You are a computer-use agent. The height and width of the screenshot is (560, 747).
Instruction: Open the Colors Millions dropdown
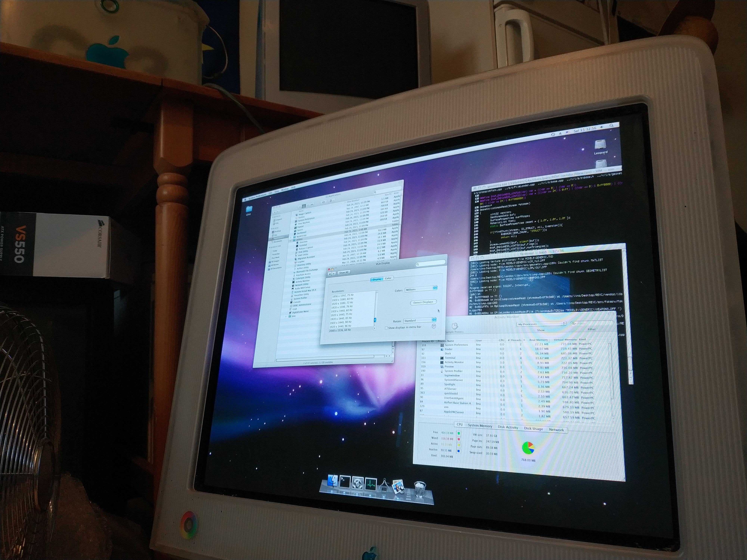pyautogui.click(x=421, y=289)
